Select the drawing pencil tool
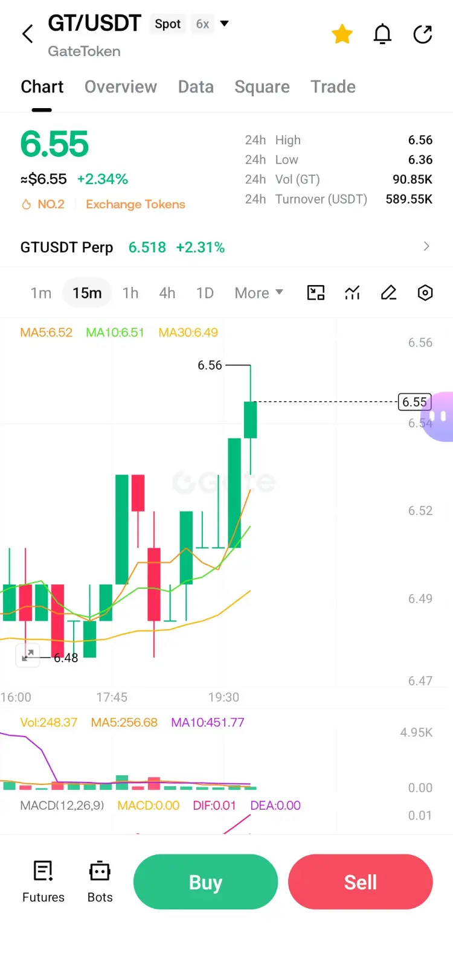Screen dimensions: 453x980 point(389,293)
